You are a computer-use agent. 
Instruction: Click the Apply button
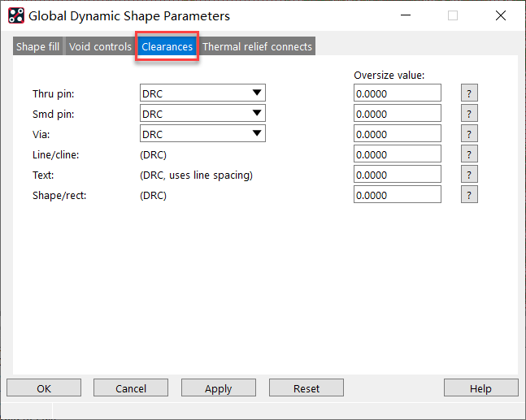218,388
